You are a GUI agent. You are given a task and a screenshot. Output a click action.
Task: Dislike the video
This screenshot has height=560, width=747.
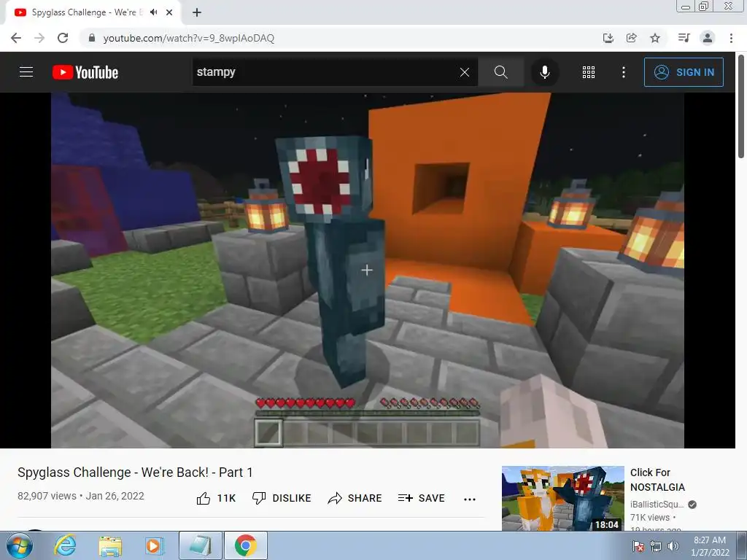(x=281, y=498)
